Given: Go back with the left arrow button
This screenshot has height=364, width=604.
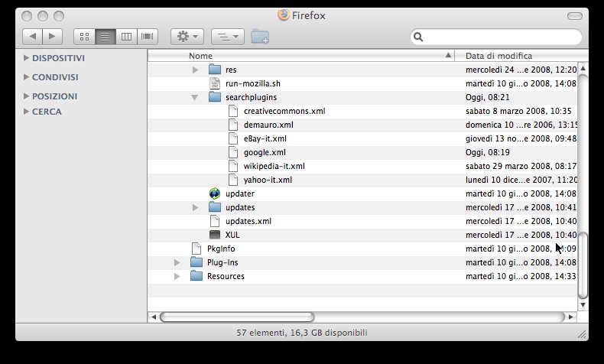Looking at the screenshot, I should point(32,37).
